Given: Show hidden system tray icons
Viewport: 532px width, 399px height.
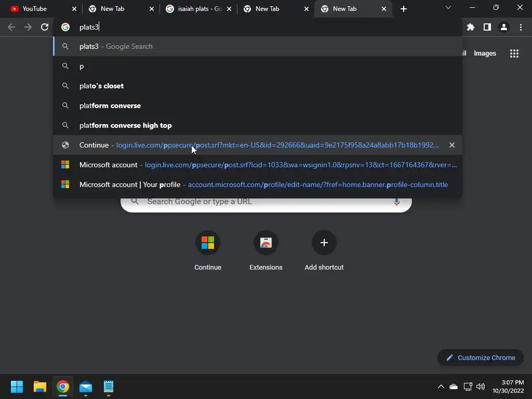Looking at the screenshot, I should click(x=441, y=387).
